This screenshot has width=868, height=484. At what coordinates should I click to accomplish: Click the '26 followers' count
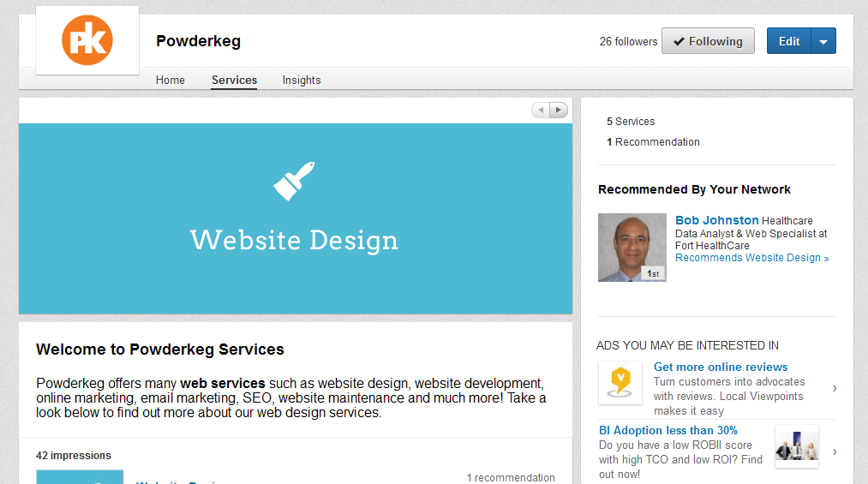coord(628,41)
